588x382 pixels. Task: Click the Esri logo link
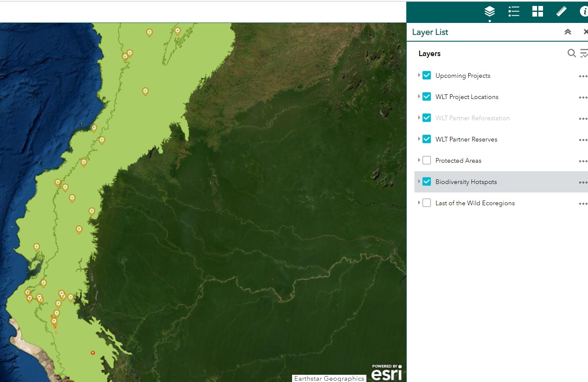pos(386,373)
